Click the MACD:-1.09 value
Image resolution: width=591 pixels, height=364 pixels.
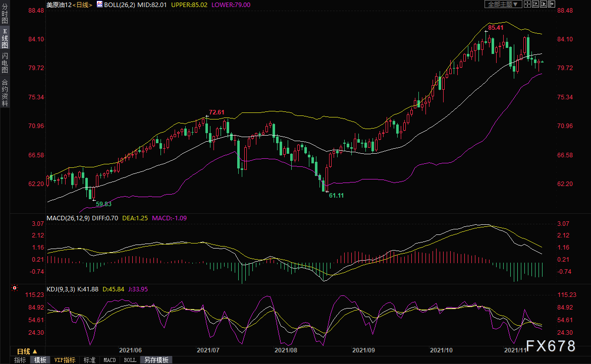point(169,218)
